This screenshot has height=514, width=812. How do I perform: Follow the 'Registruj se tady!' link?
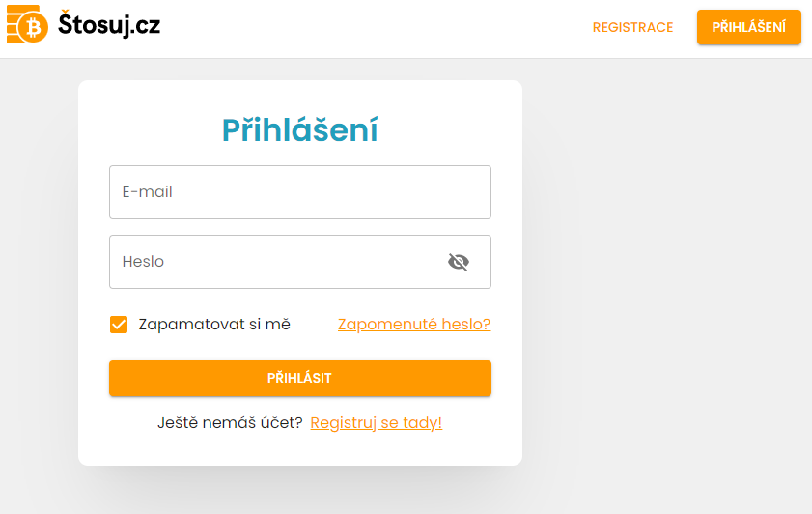coord(376,423)
